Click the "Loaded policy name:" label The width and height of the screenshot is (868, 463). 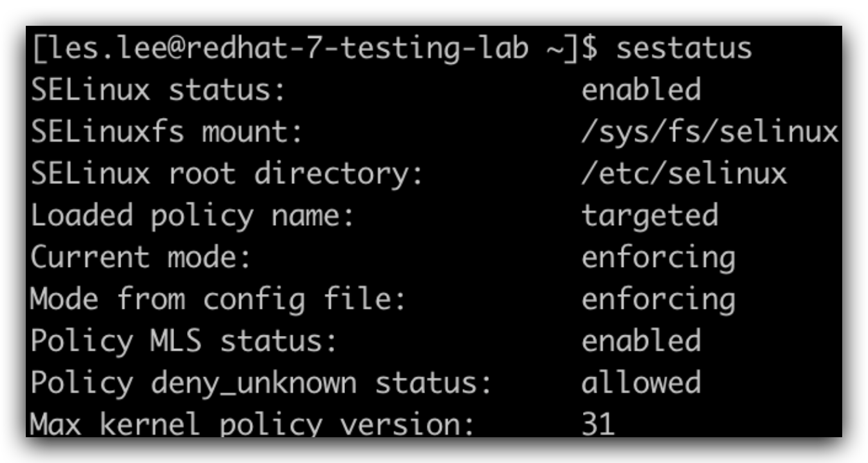click(x=192, y=217)
